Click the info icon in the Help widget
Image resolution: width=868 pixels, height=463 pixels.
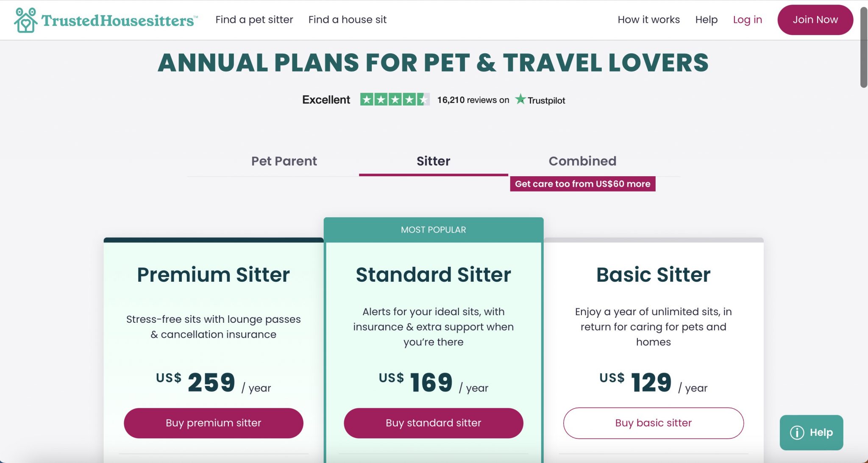797,433
